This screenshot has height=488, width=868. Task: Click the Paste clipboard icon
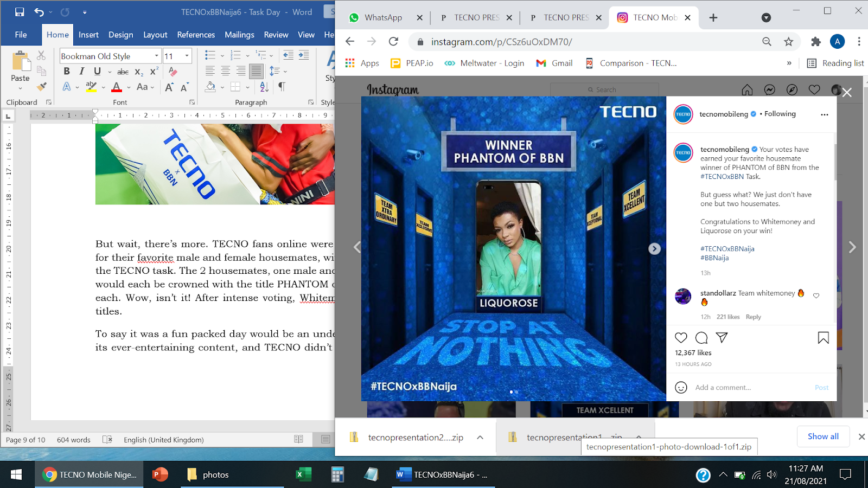pyautogui.click(x=21, y=61)
